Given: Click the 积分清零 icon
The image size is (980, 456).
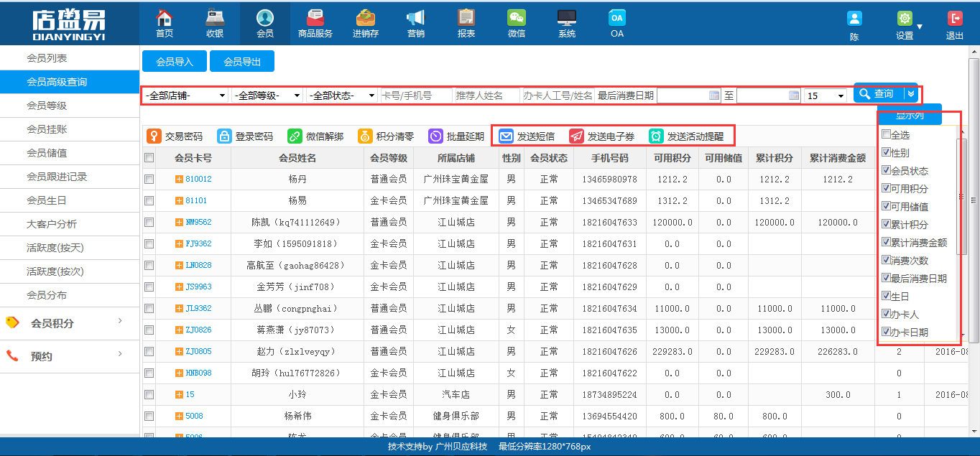Looking at the screenshot, I should click(365, 136).
